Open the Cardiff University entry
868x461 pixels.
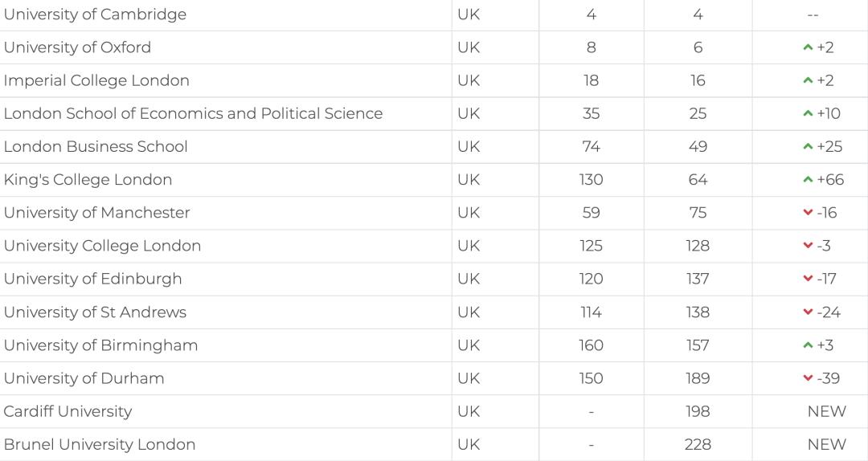pyautogui.click(x=68, y=411)
